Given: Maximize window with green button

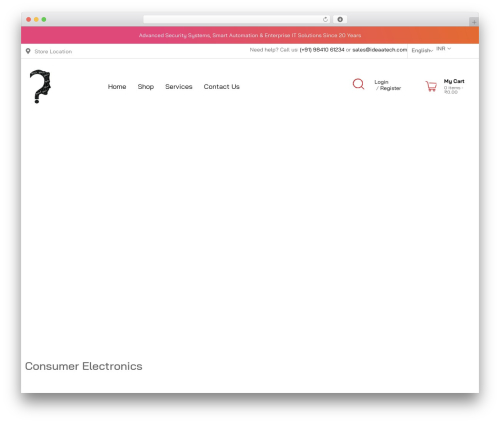Looking at the screenshot, I should pos(44,19).
